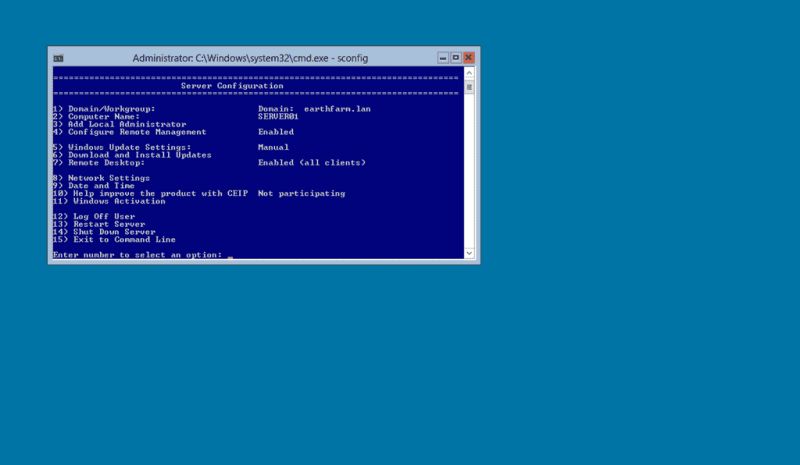Click the domain value 'earthfarm.lan'

click(337, 109)
